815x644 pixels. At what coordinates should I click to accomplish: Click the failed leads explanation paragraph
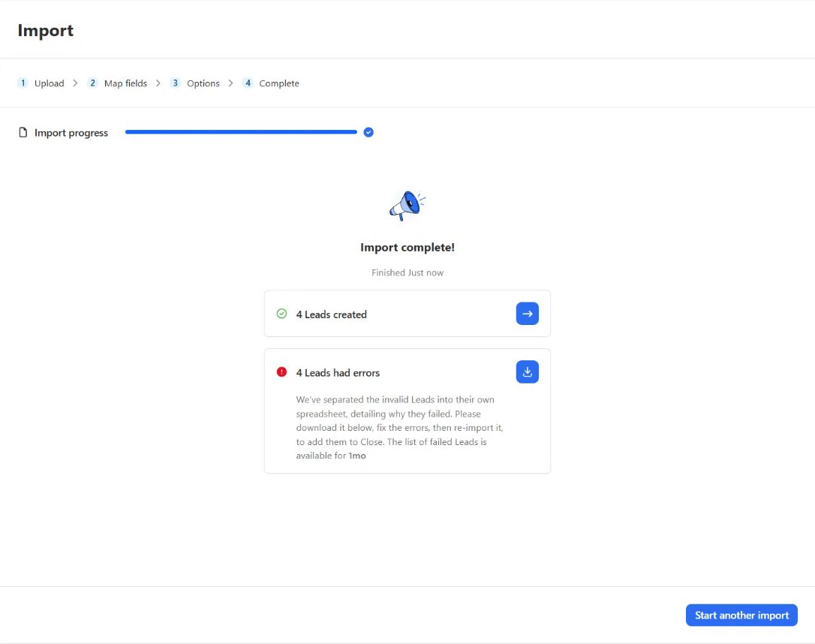point(400,427)
